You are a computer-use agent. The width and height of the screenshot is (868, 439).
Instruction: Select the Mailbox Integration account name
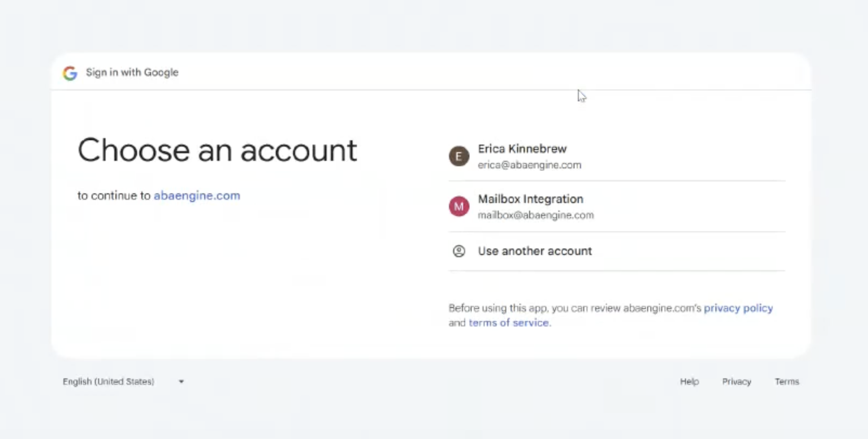[x=530, y=199]
